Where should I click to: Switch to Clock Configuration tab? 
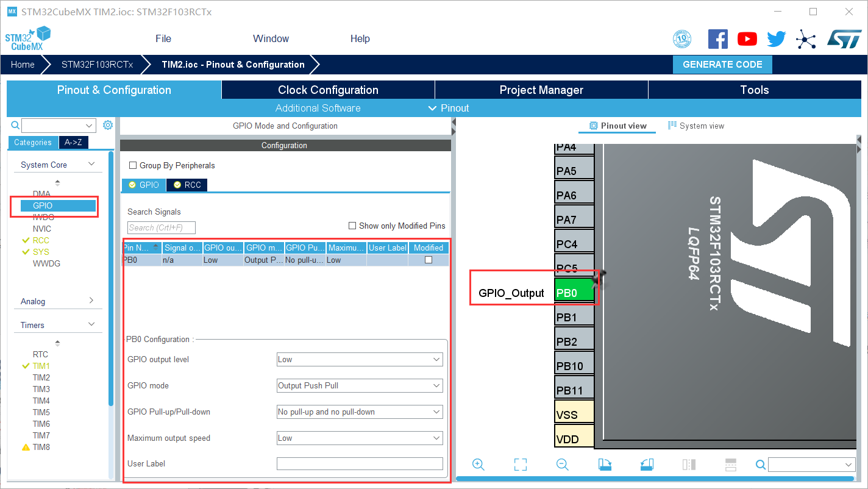click(328, 90)
